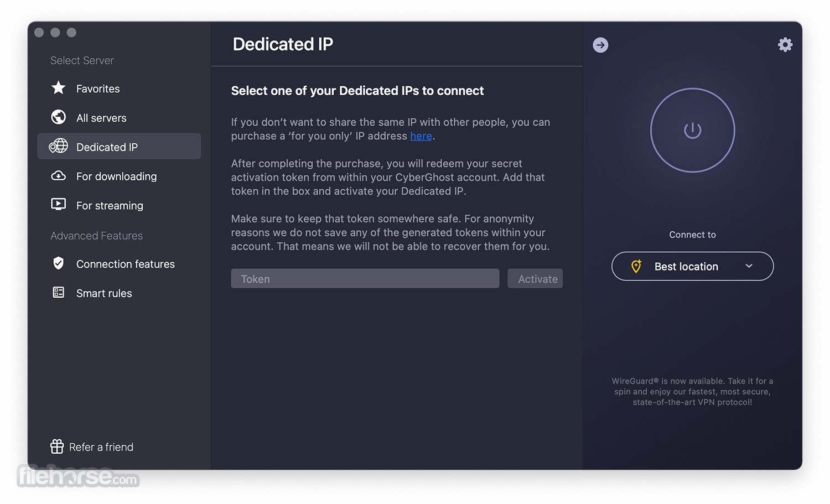Click the For downloading cloud icon
This screenshot has height=504, width=830.
click(58, 176)
